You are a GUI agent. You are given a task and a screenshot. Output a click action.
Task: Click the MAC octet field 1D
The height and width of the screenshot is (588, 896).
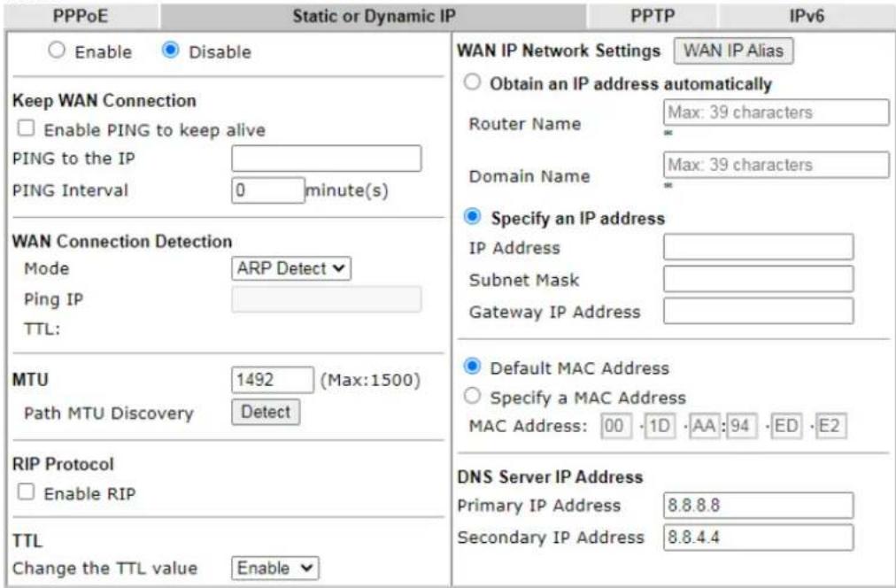point(660,426)
